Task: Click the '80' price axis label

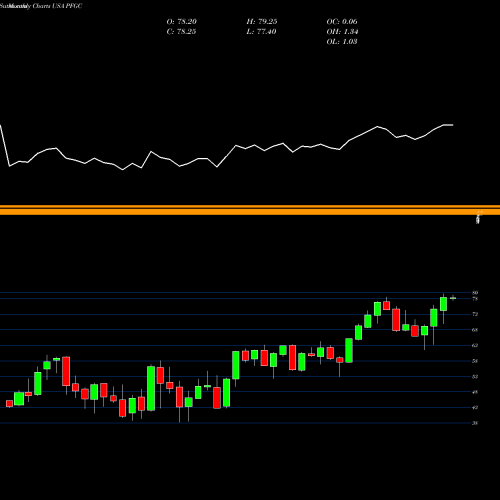Action: (475, 293)
